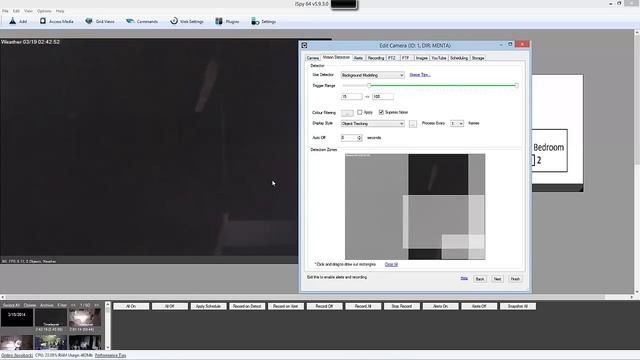Click Edit Camera dialog window icon
Viewport: 640px width, 360px height.
304,45
